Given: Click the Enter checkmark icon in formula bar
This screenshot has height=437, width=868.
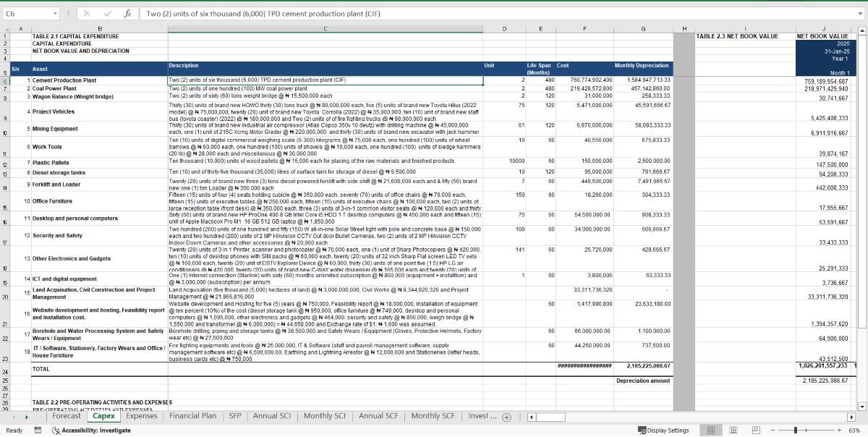Looking at the screenshot, I should [x=107, y=14].
